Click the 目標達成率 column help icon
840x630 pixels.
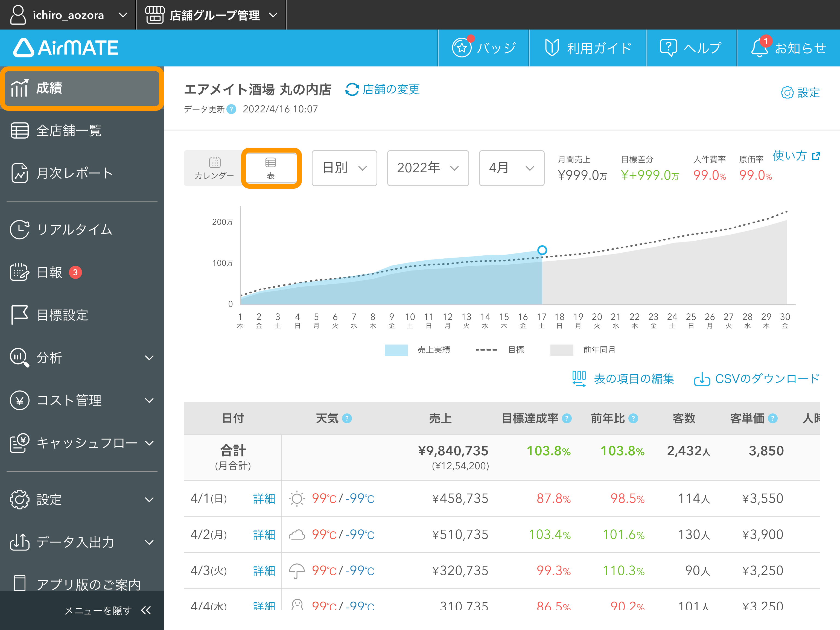pos(567,418)
